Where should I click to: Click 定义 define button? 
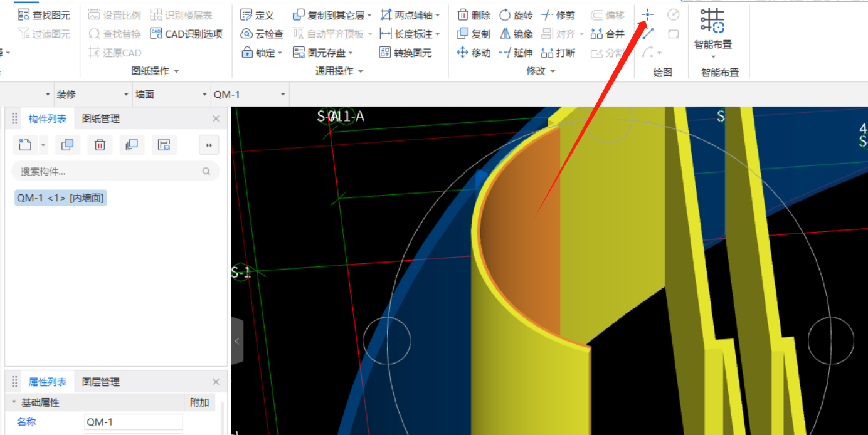pyautogui.click(x=257, y=15)
